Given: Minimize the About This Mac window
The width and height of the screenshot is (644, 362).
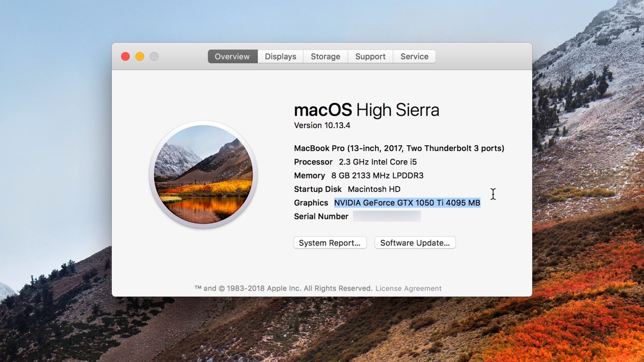Looking at the screenshot, I should [x=140, y=57].
